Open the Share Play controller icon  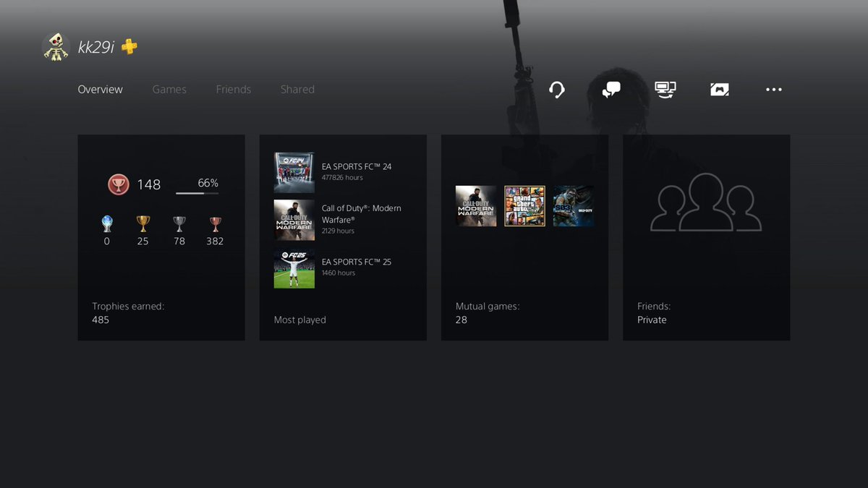point(720,90)
